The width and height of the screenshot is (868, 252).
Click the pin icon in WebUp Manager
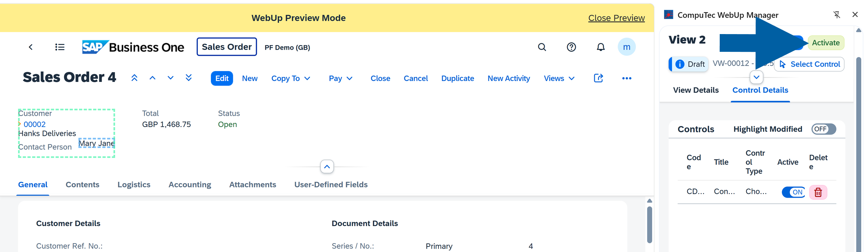click(x=837, y=15)
